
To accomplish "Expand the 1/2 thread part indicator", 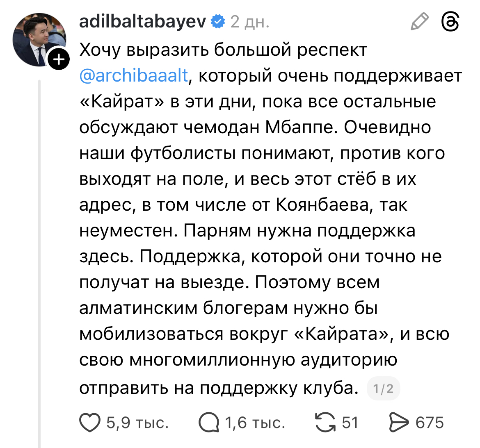I will (x=383, y=388).
